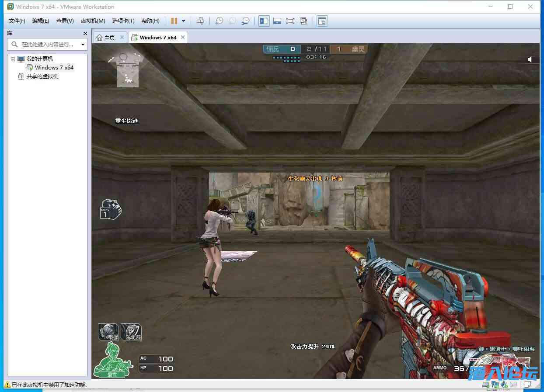Close the 库 library panel
Image resolution: width=544 pixels, height=392 pixels.
coord(85,33)
